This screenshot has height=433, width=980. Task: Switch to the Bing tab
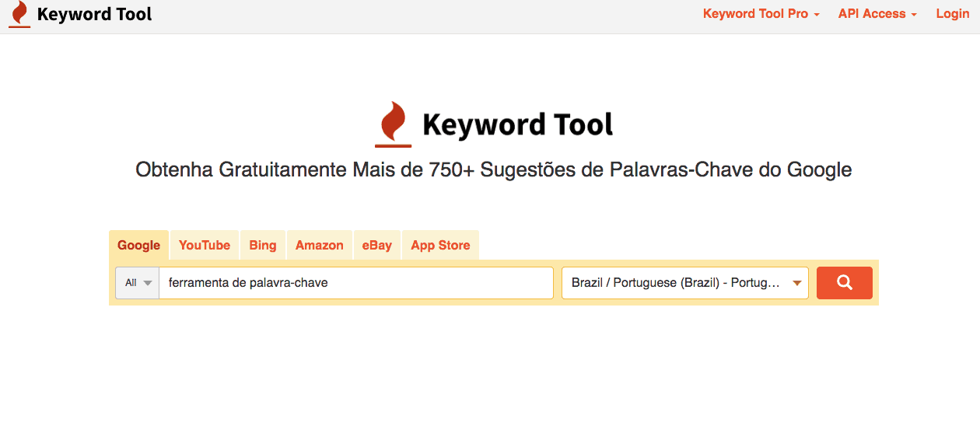pyautogui.click(x=263, y=245)
